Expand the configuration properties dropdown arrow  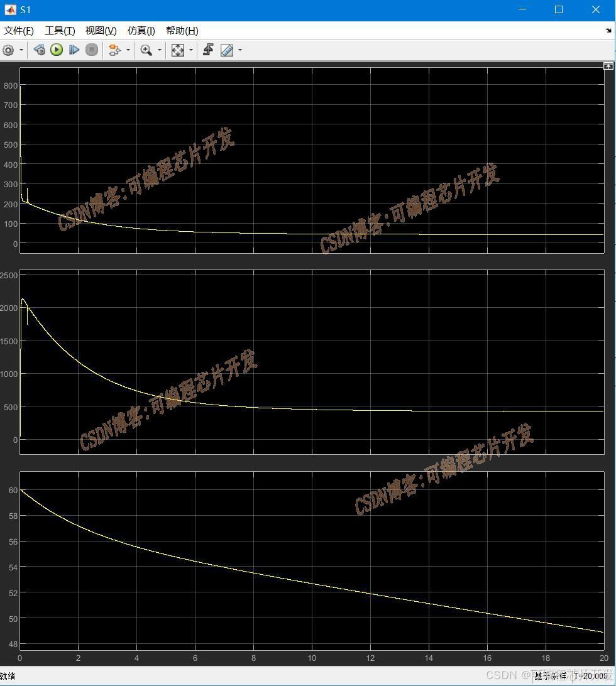point(21,50)
